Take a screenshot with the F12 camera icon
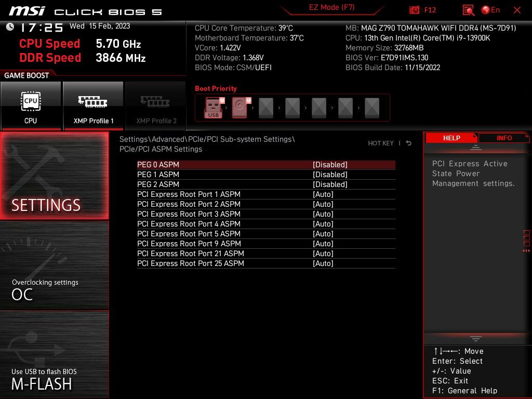 (414, 10)
